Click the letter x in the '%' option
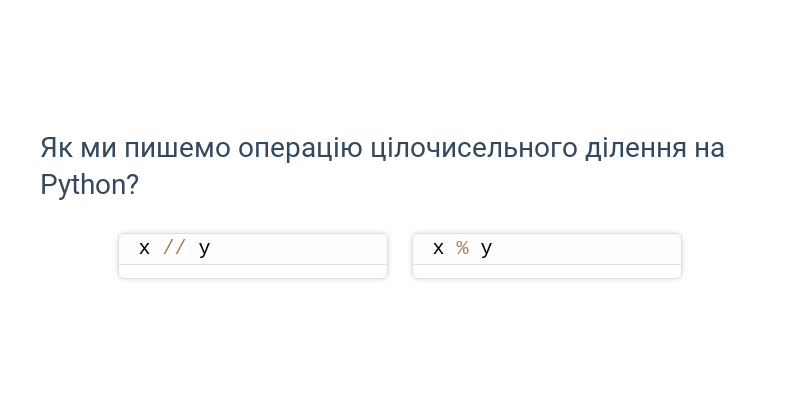 [x=438, y=248]
